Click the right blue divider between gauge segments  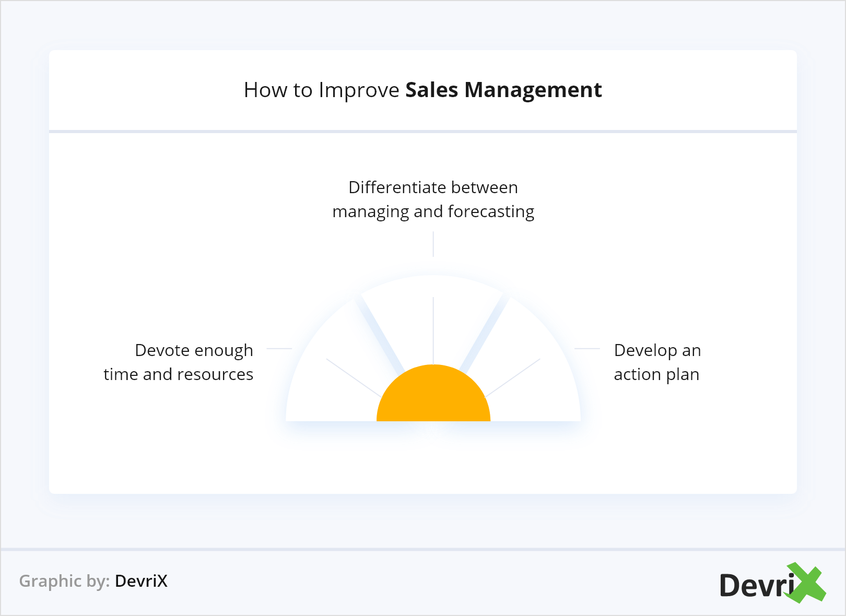pyautogui.click(x=487, y=334)
